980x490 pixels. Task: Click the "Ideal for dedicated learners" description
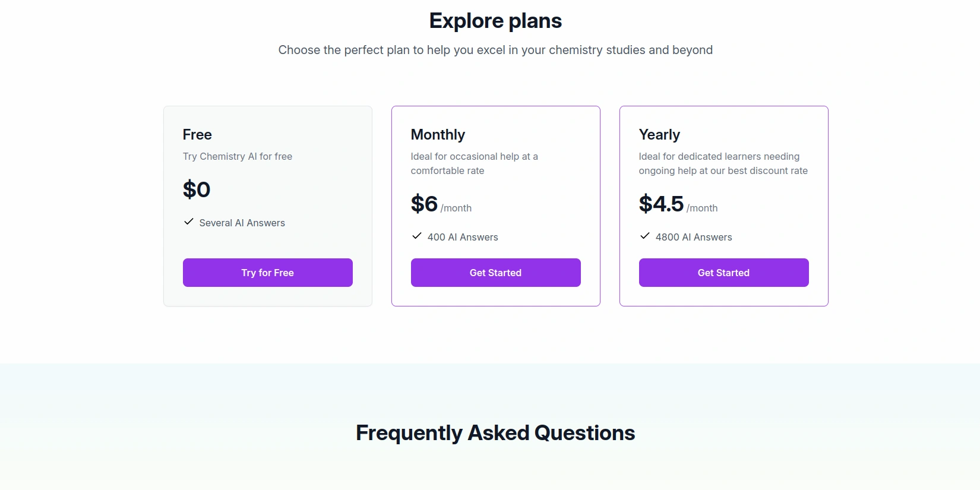[x=723, y=163]
